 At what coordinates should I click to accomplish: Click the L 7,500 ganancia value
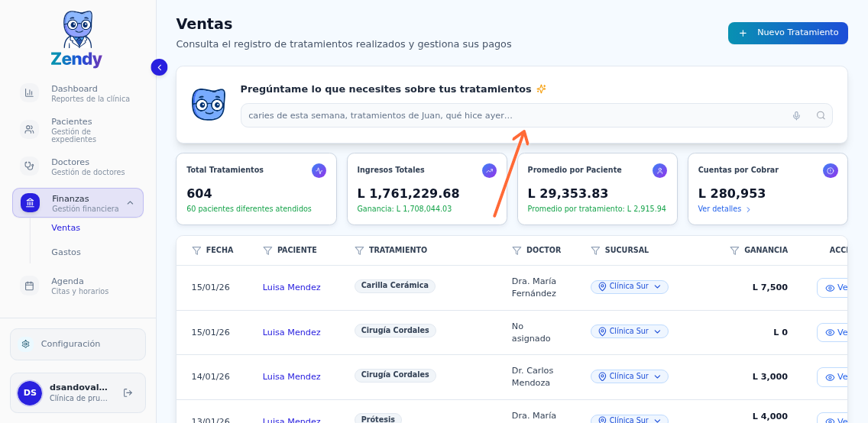(x=770, y=288)
